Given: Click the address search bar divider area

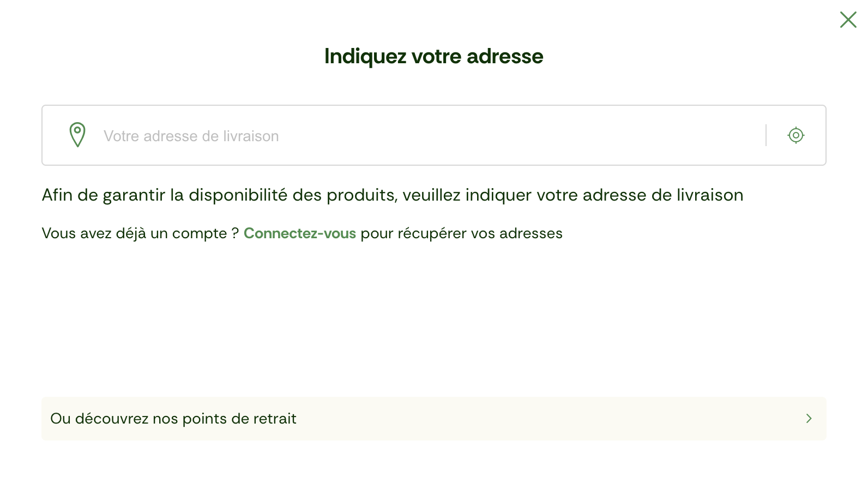Looking at the screenshot, I should tap(767, 135).
